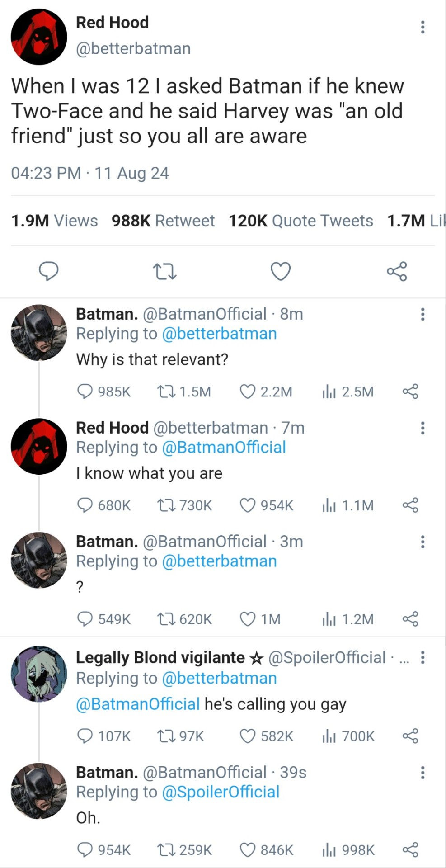Like the "I know what you are" reply
The image size is (446, 868).
click(x=248, y=505)
